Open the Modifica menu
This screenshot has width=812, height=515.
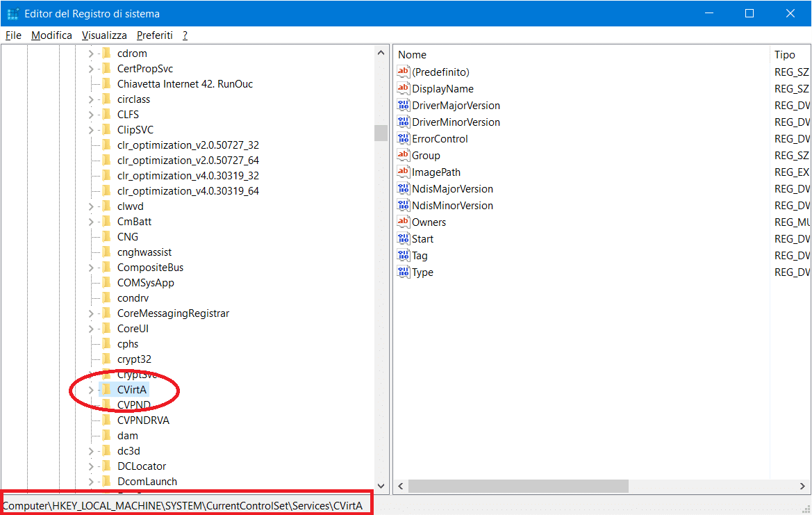point(52,35)
